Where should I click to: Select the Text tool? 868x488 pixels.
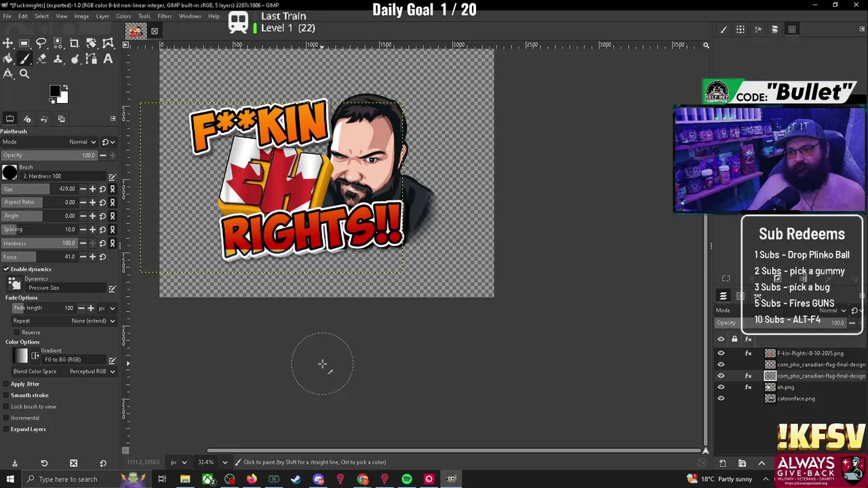108,59
